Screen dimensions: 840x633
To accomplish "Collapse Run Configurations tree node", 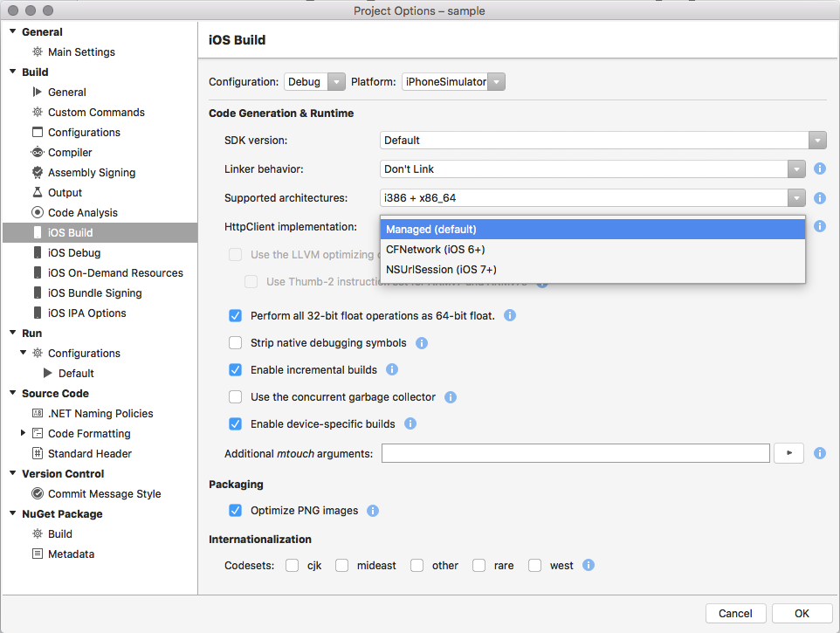I will pos(23,353).
